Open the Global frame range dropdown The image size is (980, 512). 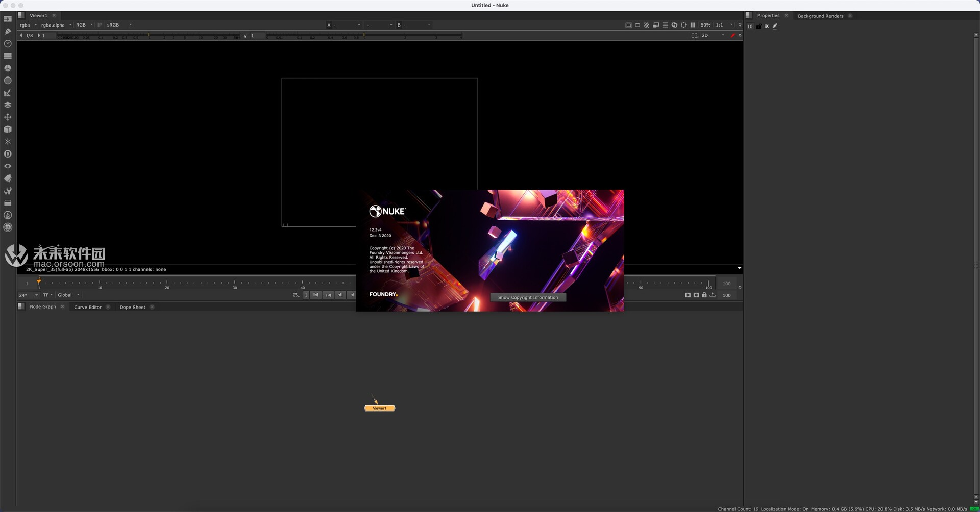(68, 295)
